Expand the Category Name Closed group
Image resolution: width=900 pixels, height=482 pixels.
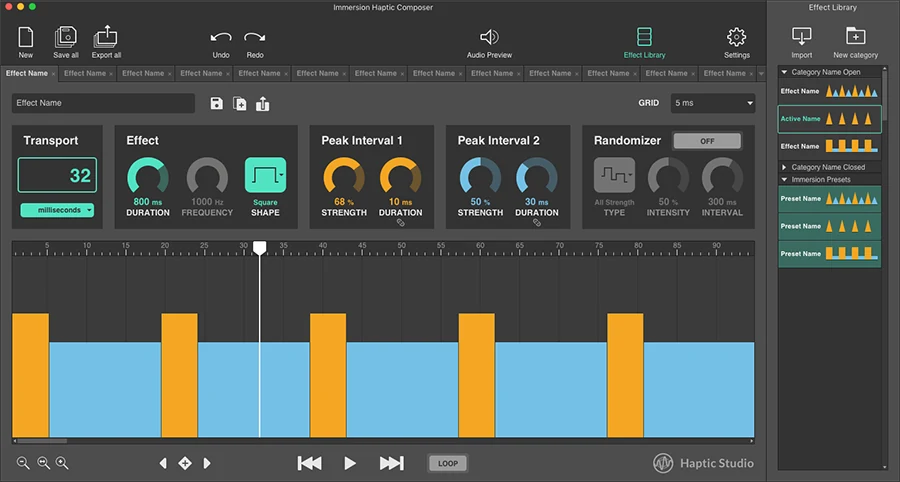coord(785,167)
